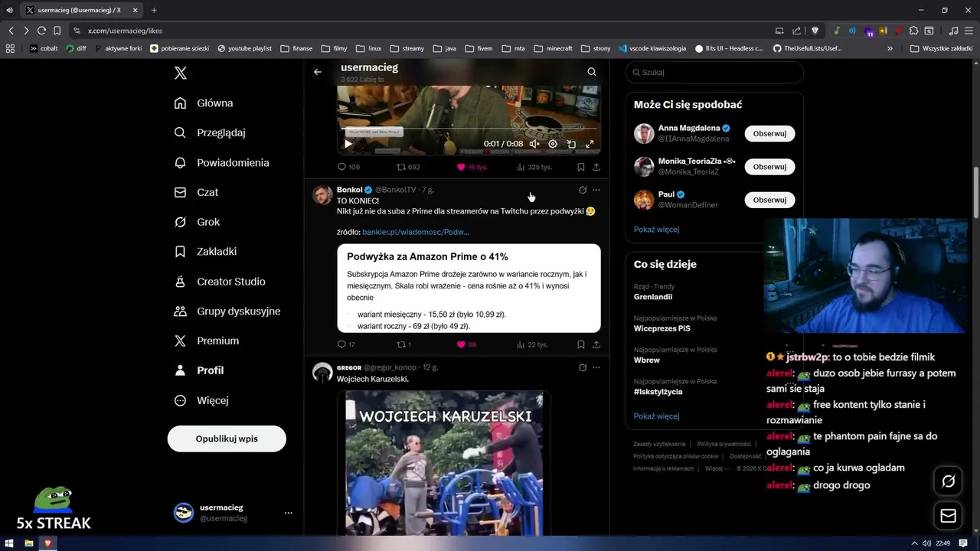Open floating messages envelope button
The height and width of the screenshot is (551, 980).
point(948,516)
